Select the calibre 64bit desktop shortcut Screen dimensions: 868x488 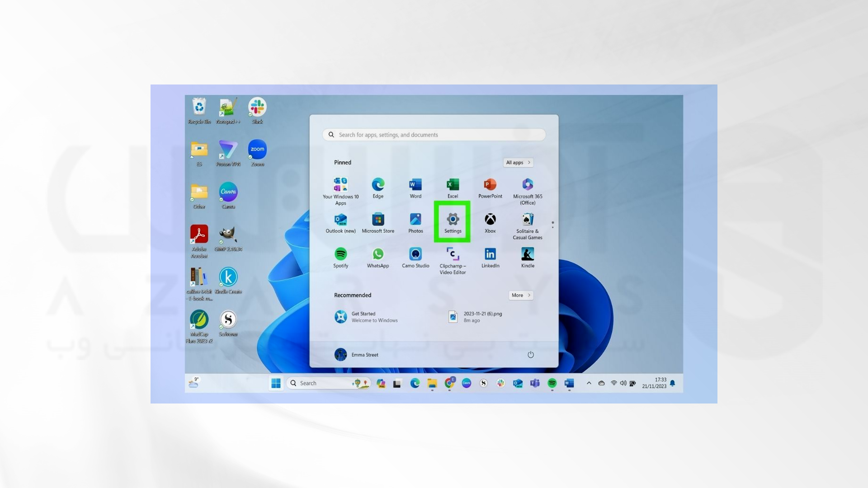(x=199, y=284)
